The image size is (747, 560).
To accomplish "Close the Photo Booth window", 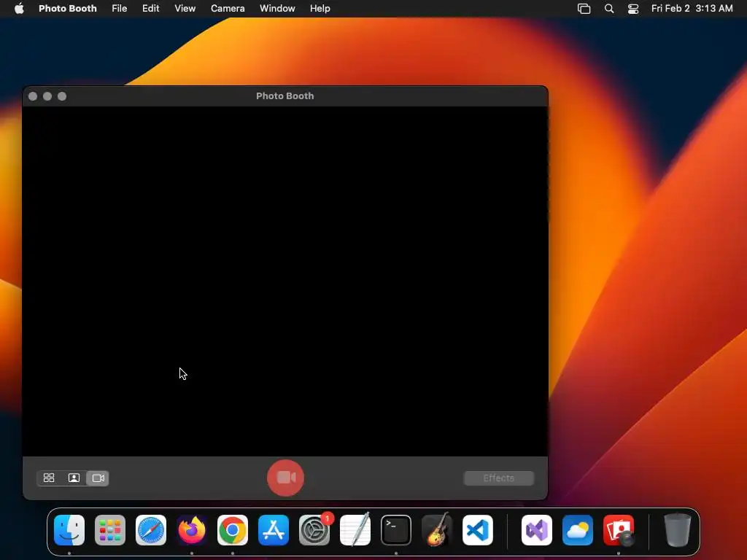I will 33,96.
